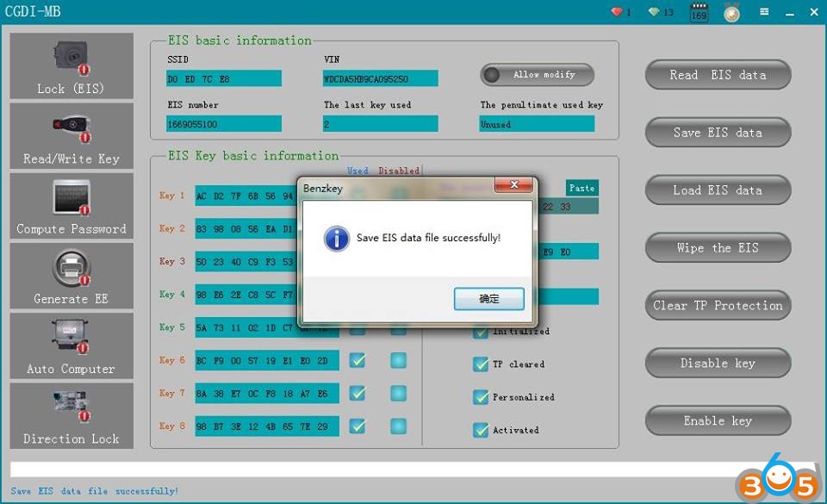The width and height of the screenshot is (827, 504).
Task: Click the red gem points icon
Action: 616,12
